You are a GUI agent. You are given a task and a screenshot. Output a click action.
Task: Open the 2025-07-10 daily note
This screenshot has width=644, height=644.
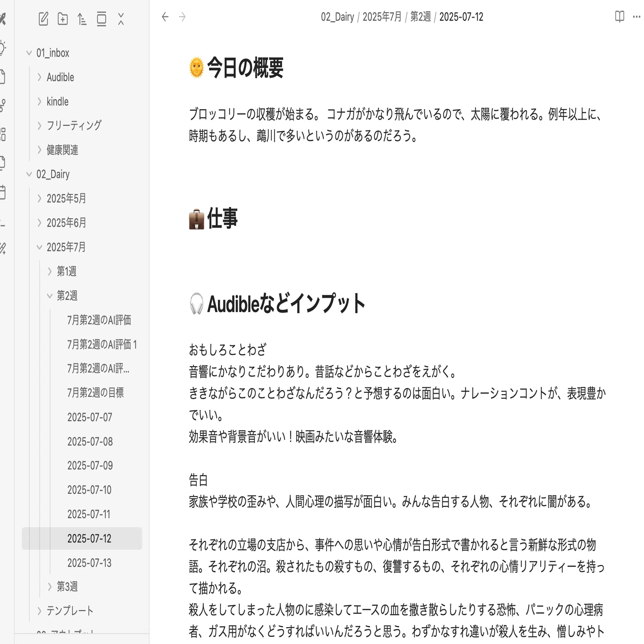tap(89, 490)
